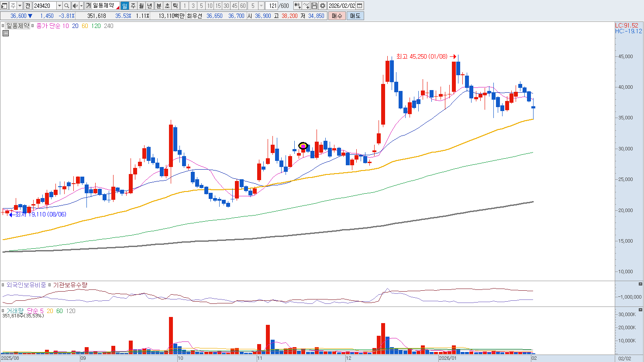Open chart settings gear icon
This screenshot has height=362, width=644.
323,6
